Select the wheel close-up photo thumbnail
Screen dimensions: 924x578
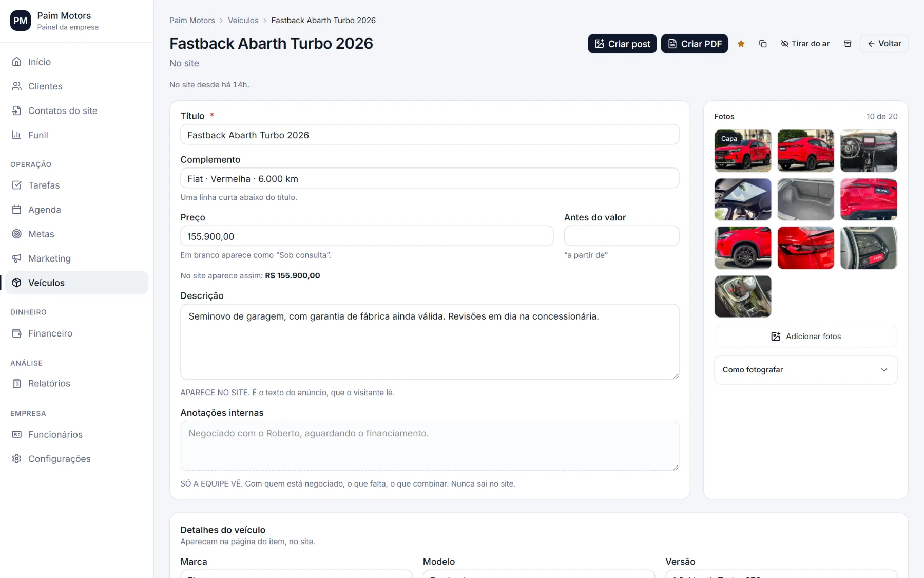[x=743, y=248]
